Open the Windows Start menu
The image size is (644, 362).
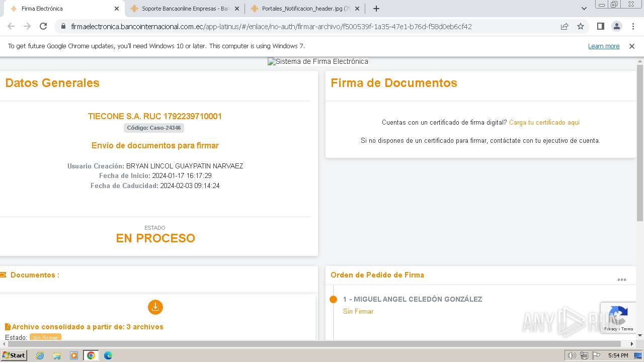click(14, 355)
